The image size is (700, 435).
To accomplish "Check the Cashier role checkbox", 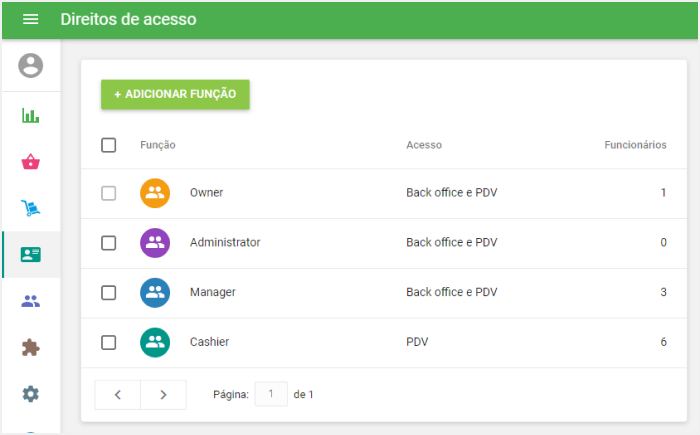I will 109,343.
